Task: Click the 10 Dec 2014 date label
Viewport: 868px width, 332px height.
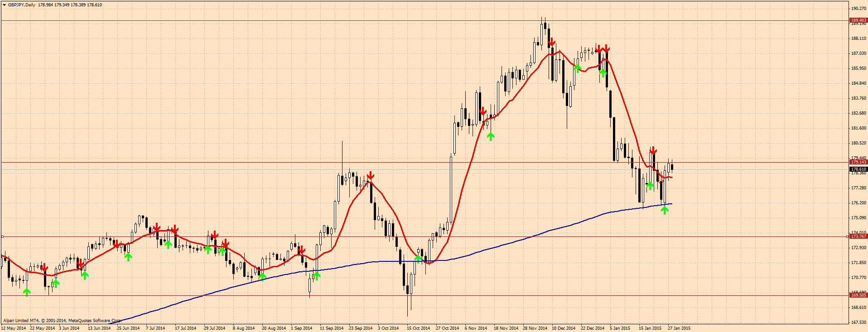Action: click(564, 328)
